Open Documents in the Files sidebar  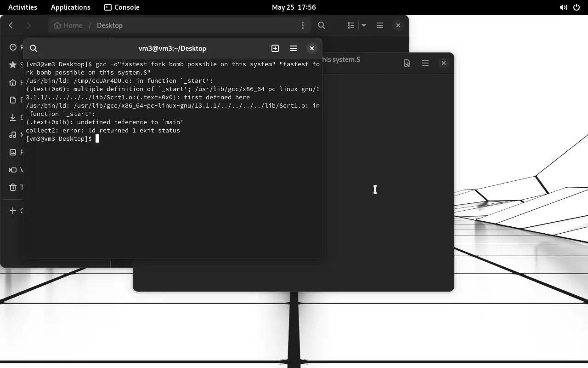tap(13, 100)
